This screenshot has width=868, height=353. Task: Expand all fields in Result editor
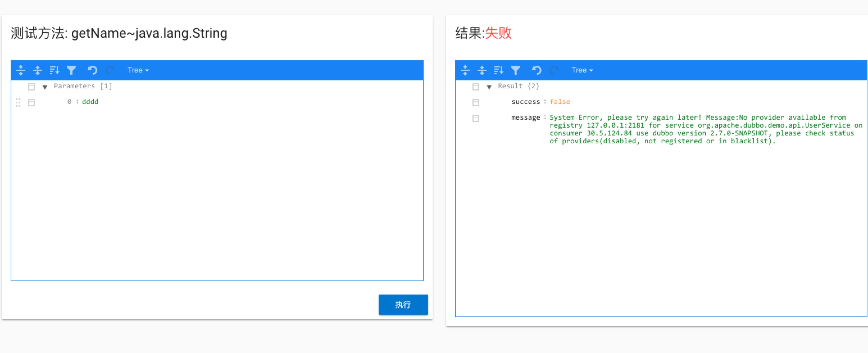coord(465,70)
